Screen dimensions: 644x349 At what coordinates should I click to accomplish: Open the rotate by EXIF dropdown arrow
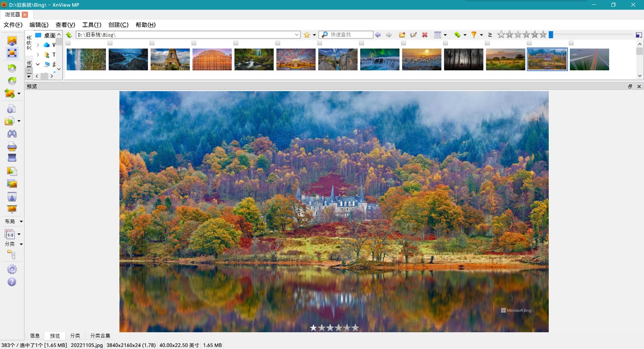(x=19, y=93)
